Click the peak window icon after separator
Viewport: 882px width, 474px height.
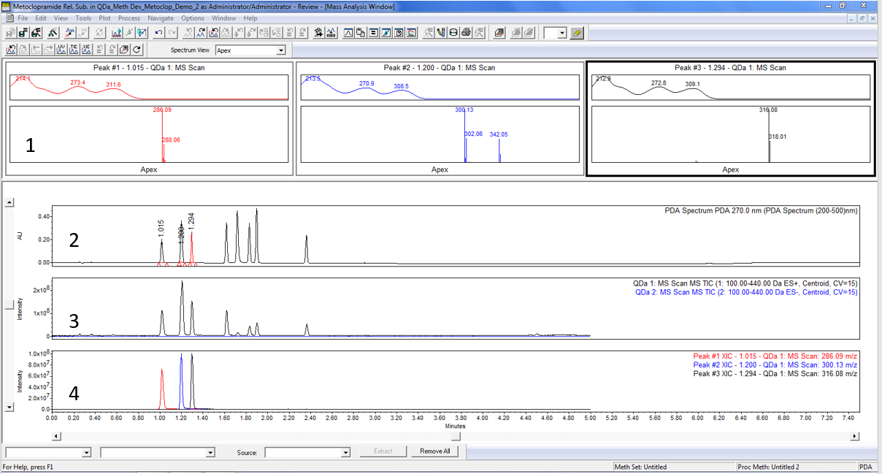click(x=348, y=33)
